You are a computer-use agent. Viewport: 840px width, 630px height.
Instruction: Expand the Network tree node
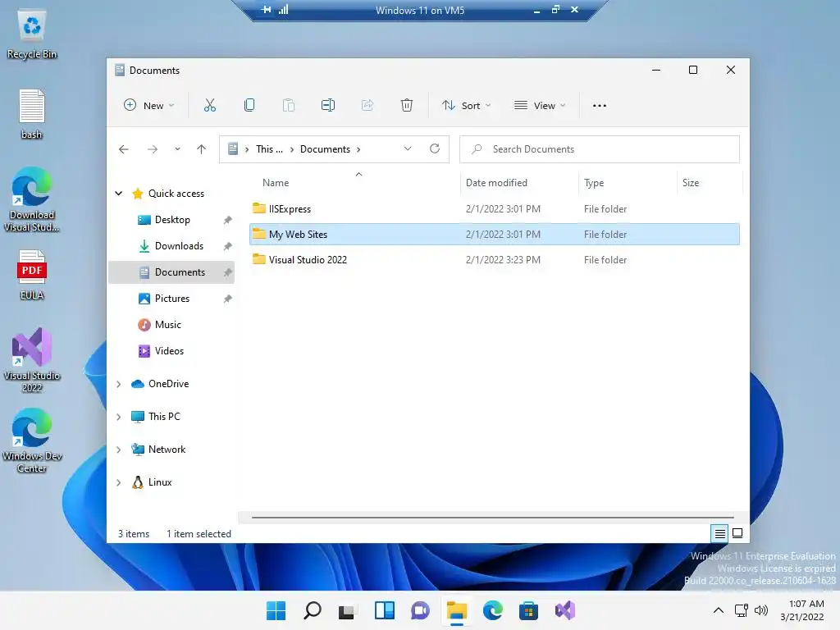pos(119,450)
